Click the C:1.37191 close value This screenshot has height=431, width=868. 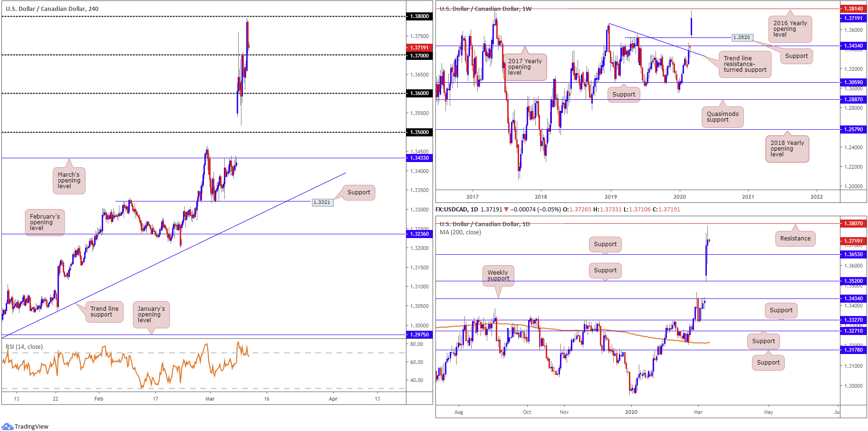(x=666, y=210)
